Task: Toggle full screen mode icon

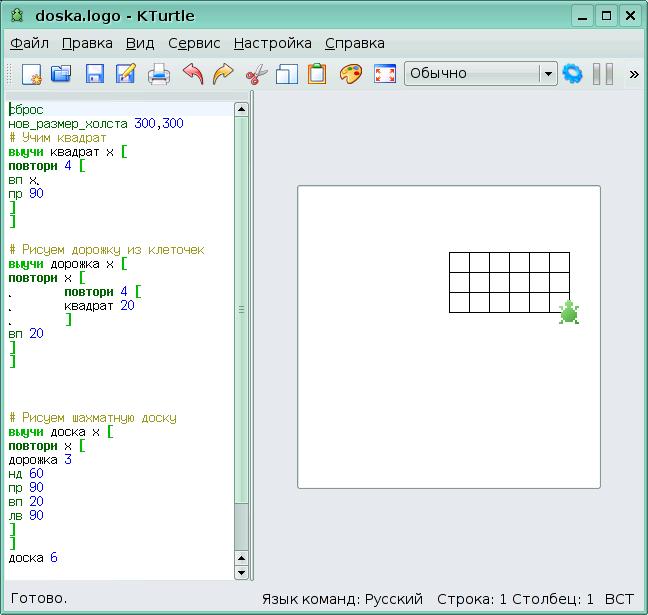Action: click(384, 74)
